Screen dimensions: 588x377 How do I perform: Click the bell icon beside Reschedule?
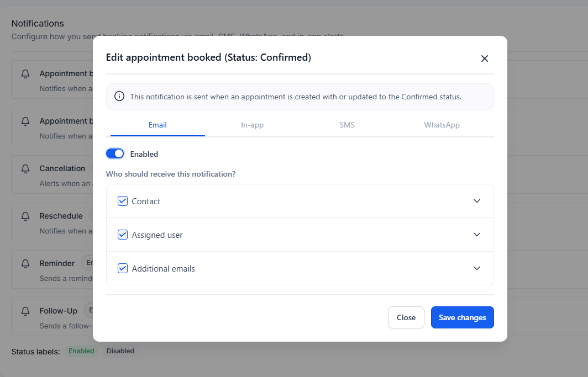tap(25, 216)
